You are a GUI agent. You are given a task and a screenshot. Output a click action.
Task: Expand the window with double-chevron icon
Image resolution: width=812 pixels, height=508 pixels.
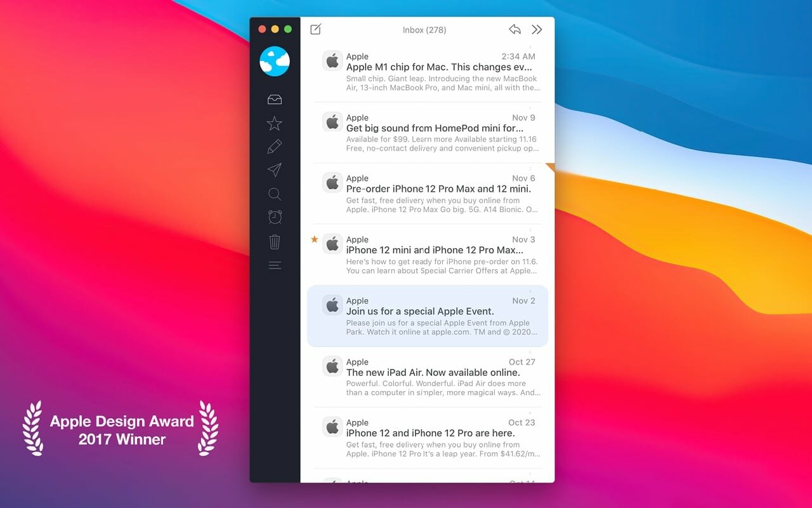point(537,29)
